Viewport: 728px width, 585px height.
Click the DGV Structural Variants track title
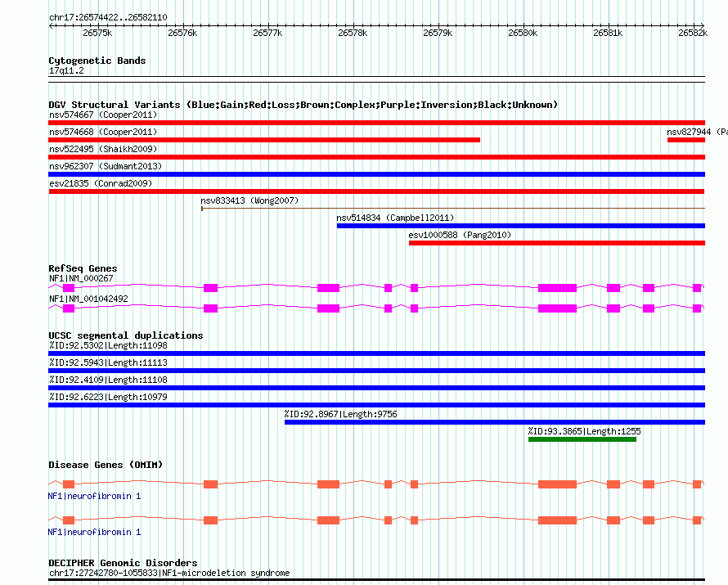303,105
